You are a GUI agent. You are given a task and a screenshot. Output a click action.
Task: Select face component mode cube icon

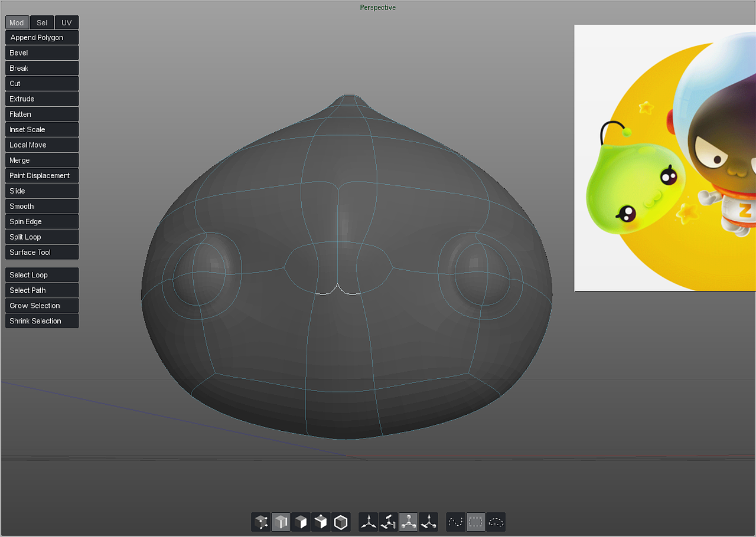301,522
